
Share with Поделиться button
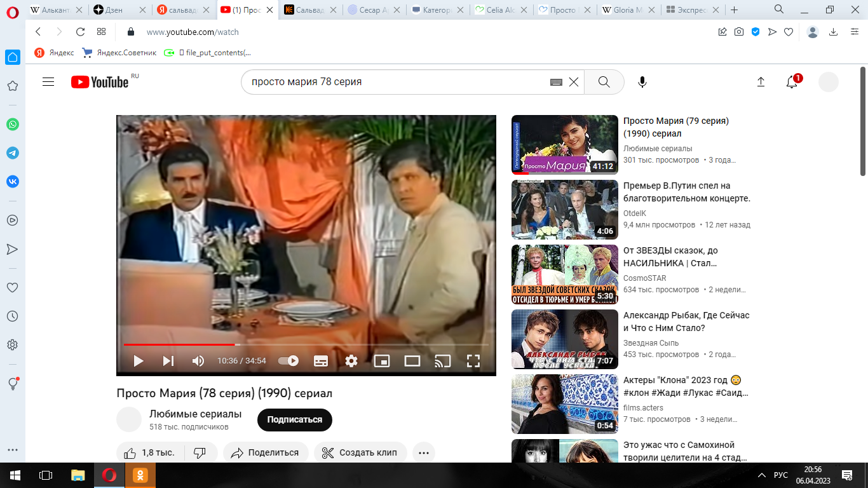click(266, 452)
